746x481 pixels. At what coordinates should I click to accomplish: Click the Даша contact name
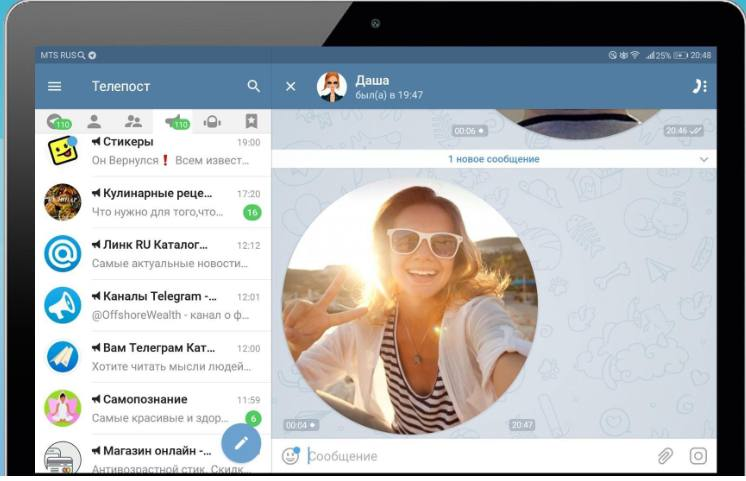[372, 80]
